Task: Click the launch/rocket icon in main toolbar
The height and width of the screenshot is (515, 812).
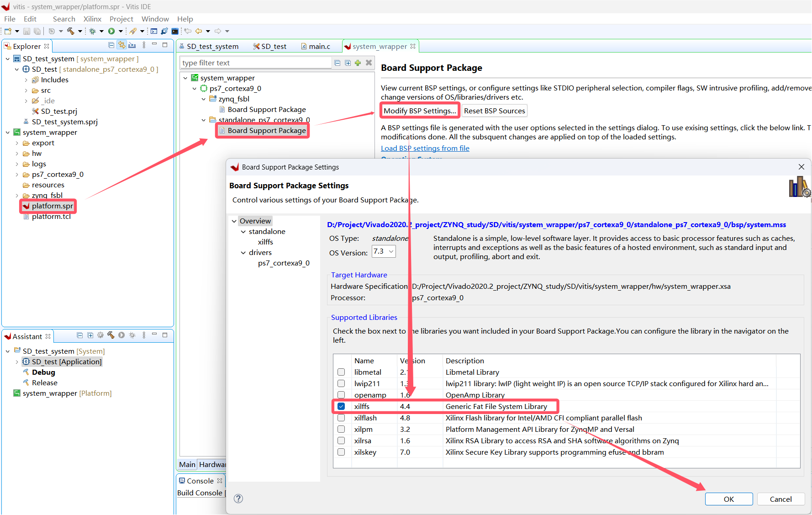Action: [x=133, y=31]
